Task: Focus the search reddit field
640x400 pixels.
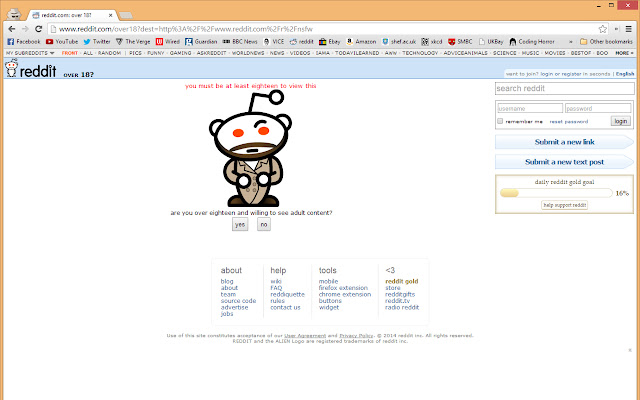Action: (565, 89)
